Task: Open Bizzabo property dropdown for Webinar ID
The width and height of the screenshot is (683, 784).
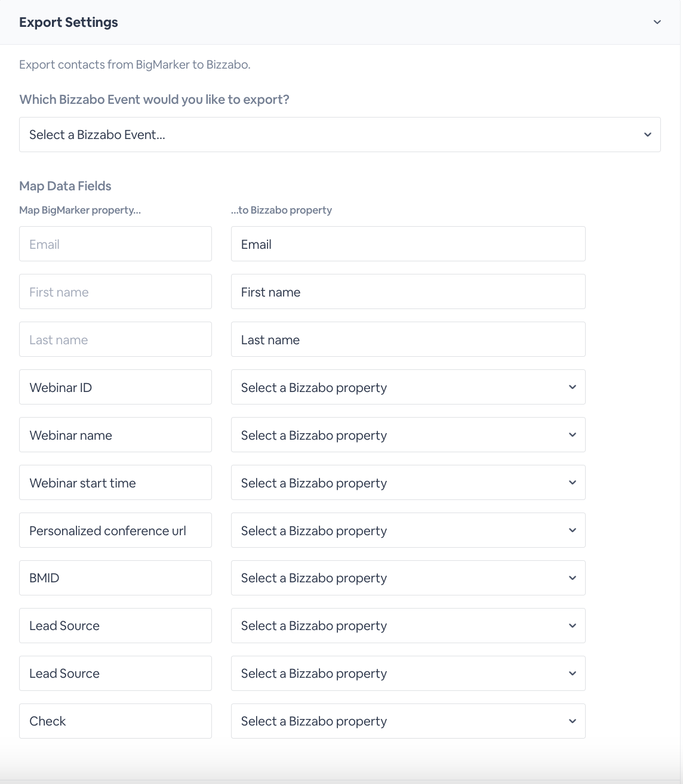Action: (408, 387)
